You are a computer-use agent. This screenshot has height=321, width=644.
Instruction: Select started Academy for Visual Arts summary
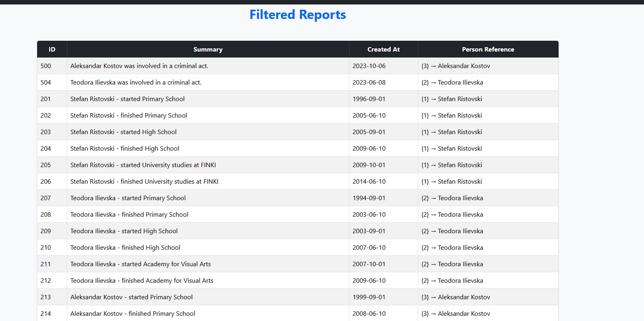pyautogui.click(x=140, y=264)
